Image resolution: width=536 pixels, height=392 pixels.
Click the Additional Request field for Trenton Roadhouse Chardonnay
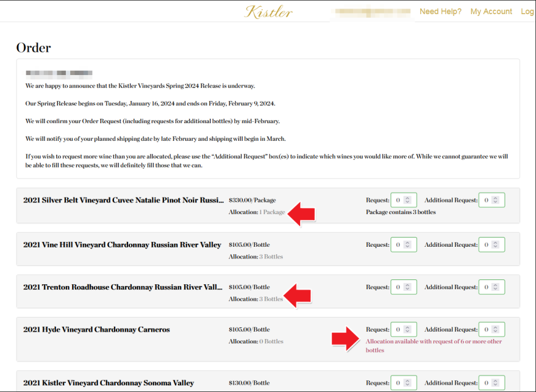point(492,287)
